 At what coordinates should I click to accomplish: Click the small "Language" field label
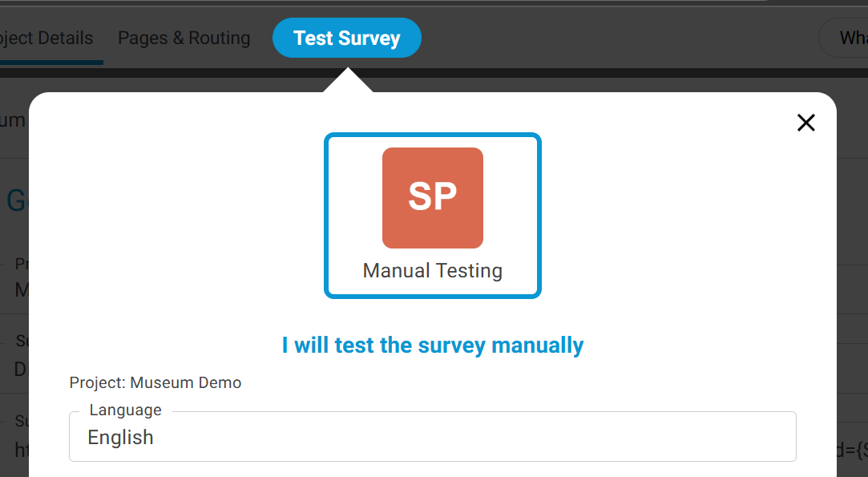pos(125,410)
